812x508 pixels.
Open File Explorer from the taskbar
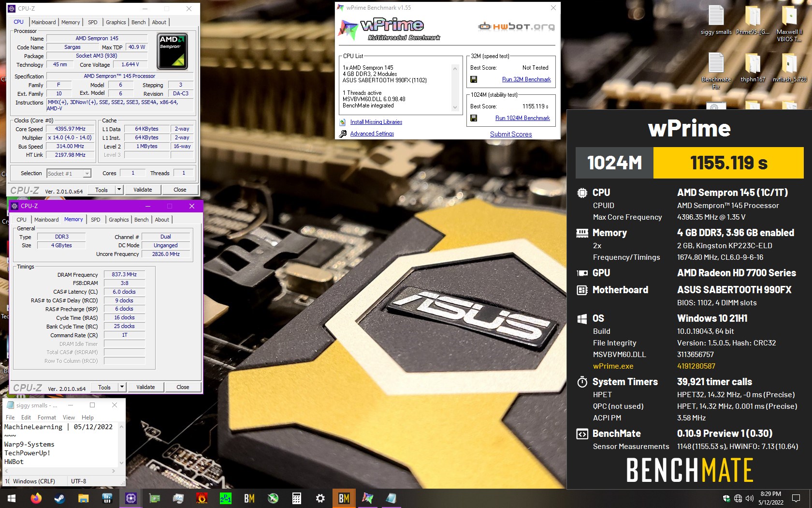(x=84, y=498)
